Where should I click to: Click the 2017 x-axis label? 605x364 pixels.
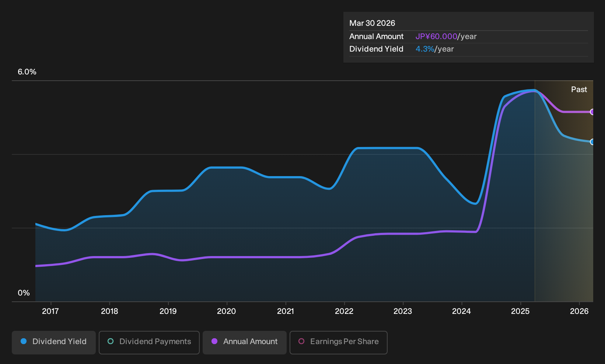[50, 311]
